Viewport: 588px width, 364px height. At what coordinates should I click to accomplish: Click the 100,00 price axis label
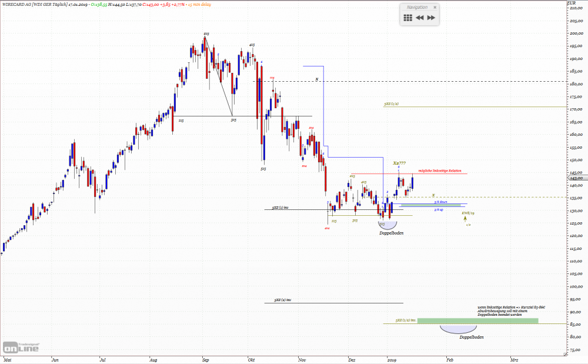[576, 286]
